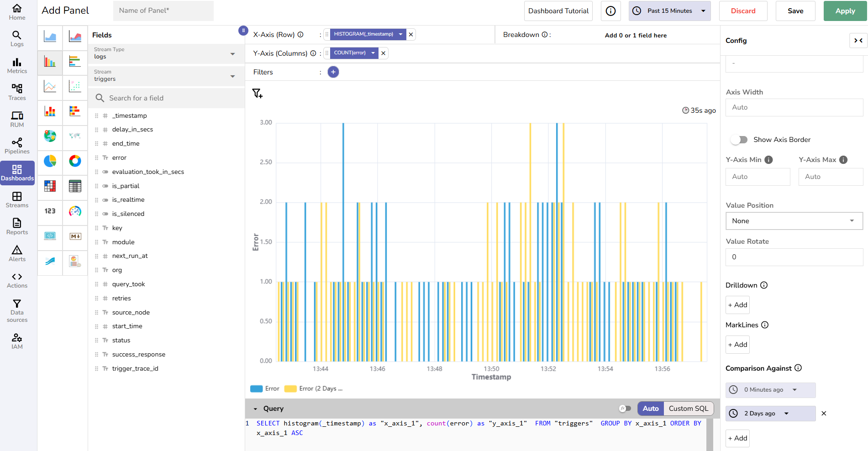The height and width of the screenshot is (451, 868).
Task: Click the Name of Panel input field
Action: (163, 10)
